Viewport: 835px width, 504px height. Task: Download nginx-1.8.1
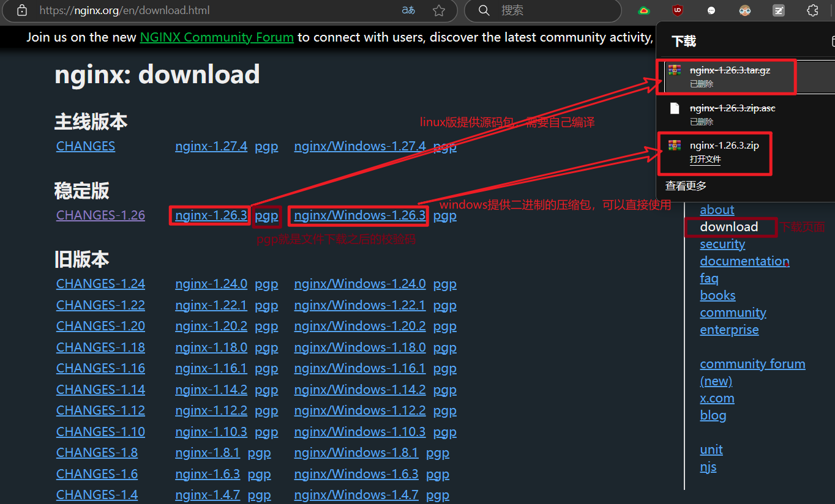pos(208,453)
